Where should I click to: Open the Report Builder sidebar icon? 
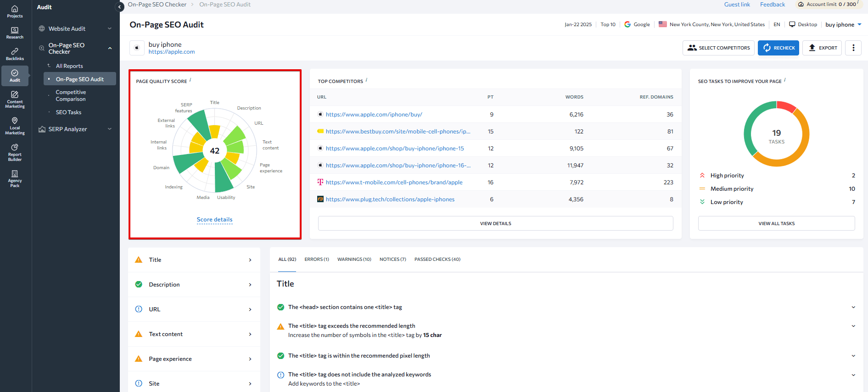[x=15, y=152]
